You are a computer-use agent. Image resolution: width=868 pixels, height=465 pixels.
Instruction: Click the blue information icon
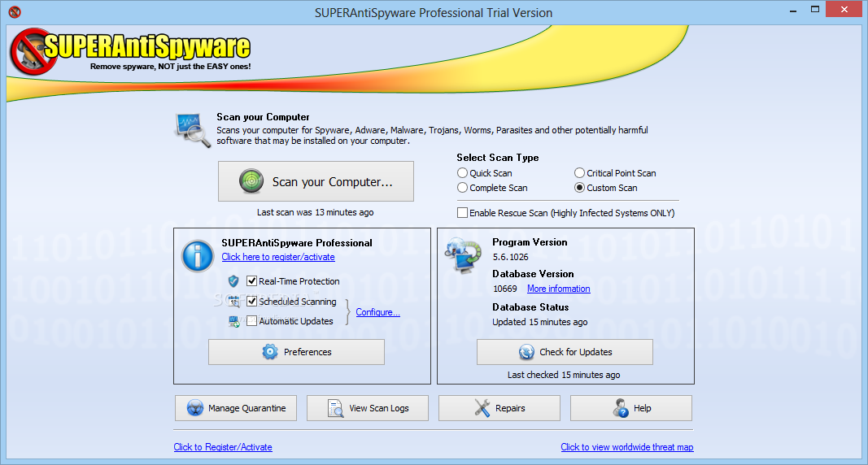click(198, 256)
